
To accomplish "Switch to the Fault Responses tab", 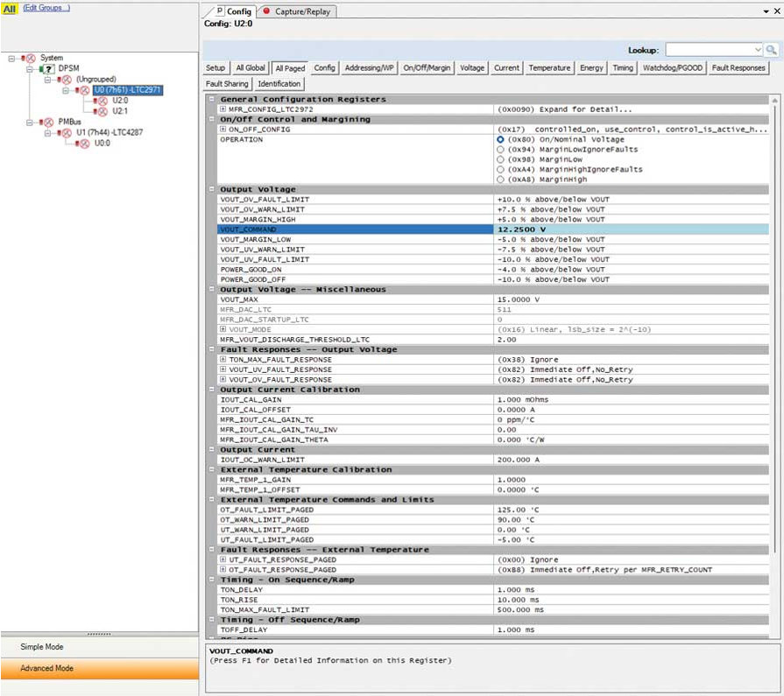I will pos(738,68).
